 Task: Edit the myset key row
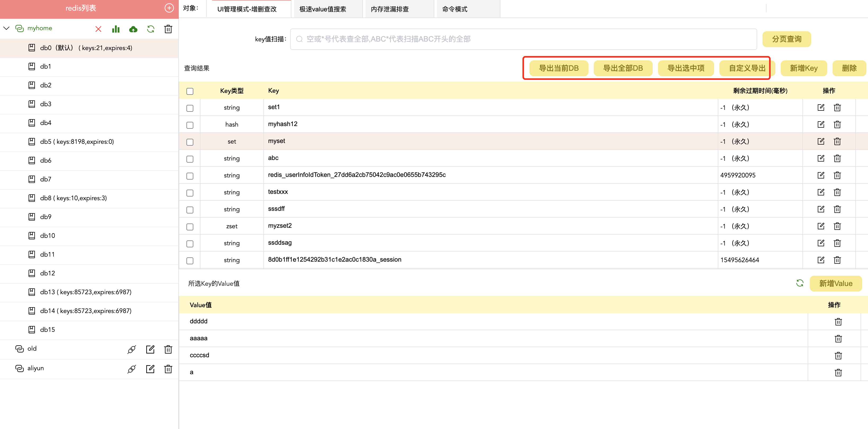[821, 141]
